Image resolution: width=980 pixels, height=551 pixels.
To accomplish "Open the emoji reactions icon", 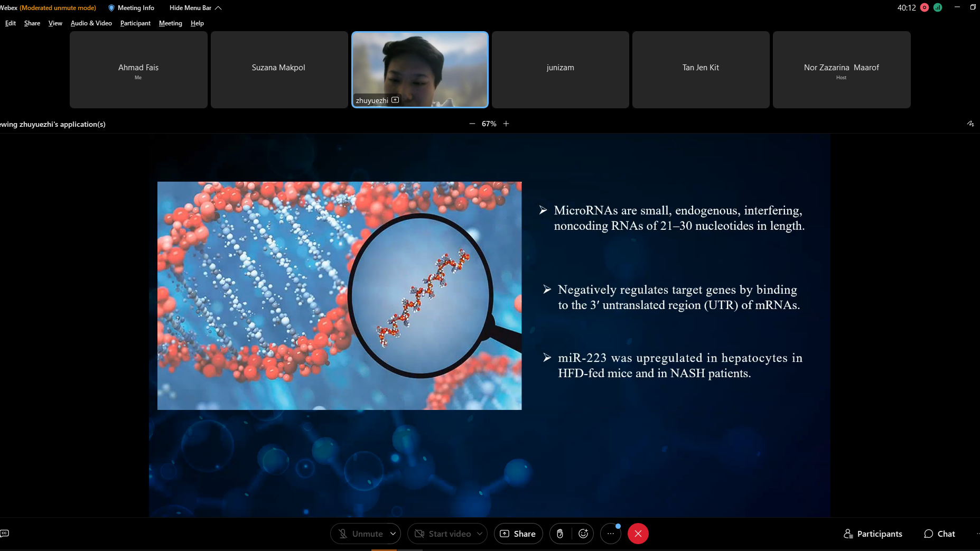I will point(583,534).
